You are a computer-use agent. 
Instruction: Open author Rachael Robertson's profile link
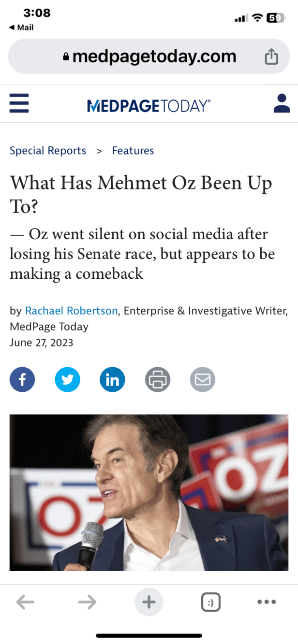(71, 311)
